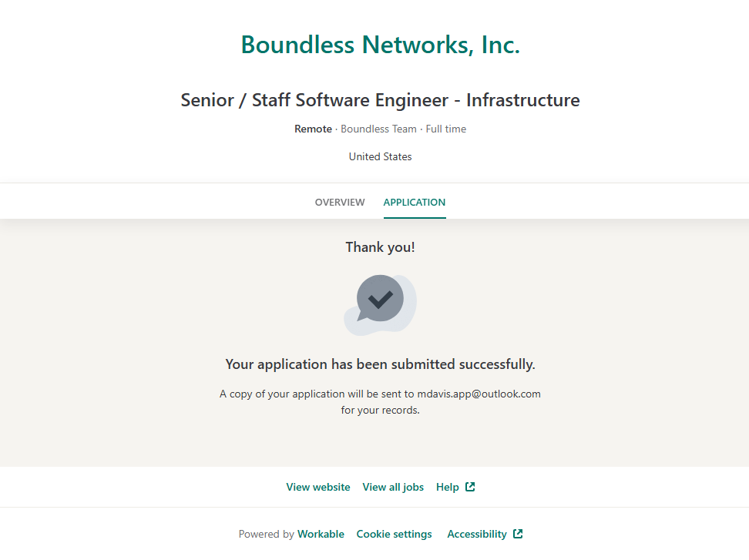Click the mdavis.app@outlook.com email address
Viewport: 749px width, 560px height.
[x=479, y=394]
